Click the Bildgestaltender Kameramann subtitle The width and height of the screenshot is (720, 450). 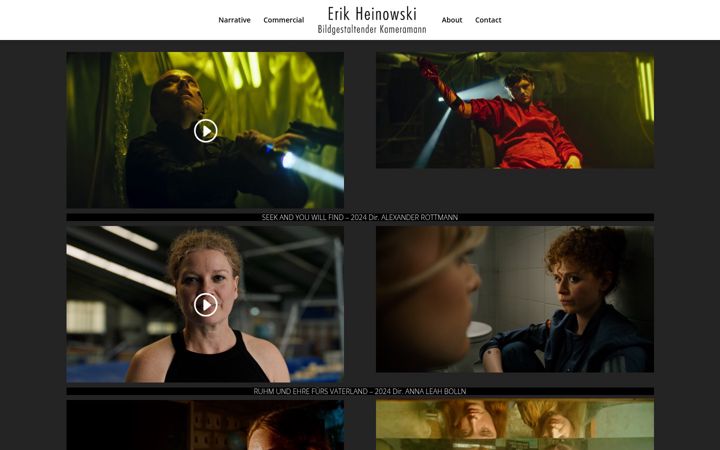coord(372,29)
